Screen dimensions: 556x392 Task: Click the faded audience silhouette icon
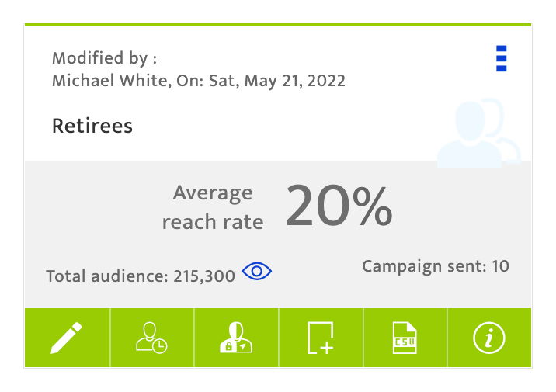point(478,133)
